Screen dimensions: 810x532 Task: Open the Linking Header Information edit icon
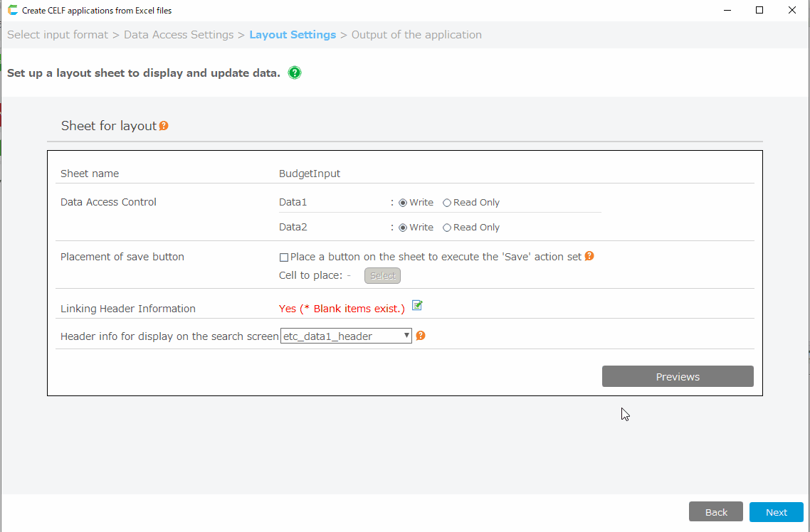[x=418, y=306]
